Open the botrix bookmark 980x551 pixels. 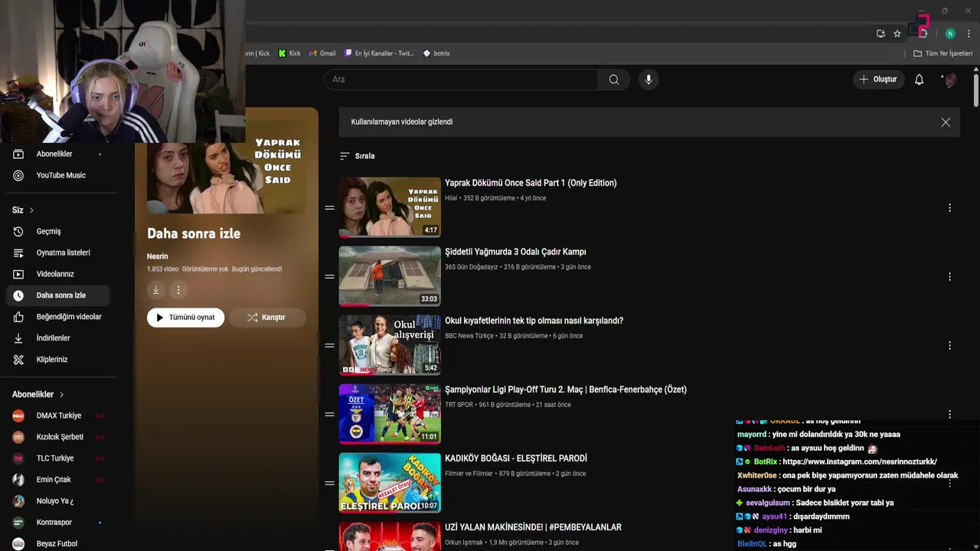(436, 54)
